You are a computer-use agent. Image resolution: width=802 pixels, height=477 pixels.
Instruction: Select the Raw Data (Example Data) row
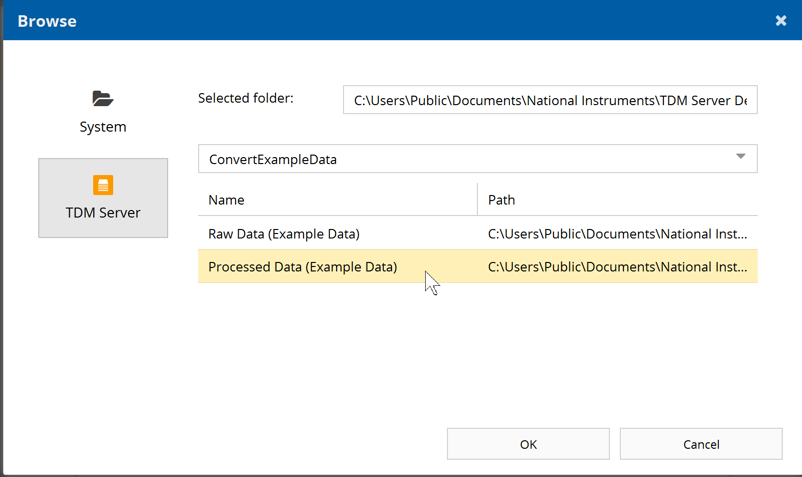coord(284,234)
